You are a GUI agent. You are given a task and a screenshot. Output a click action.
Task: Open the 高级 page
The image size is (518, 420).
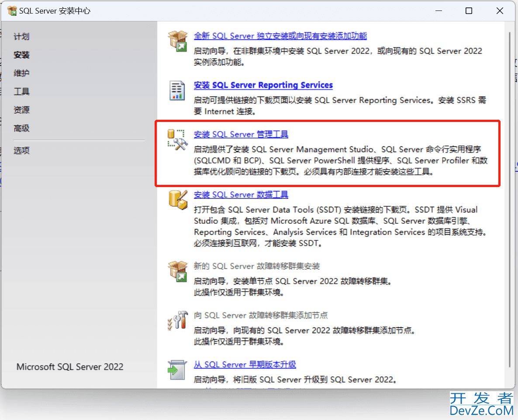click(21, 128)
